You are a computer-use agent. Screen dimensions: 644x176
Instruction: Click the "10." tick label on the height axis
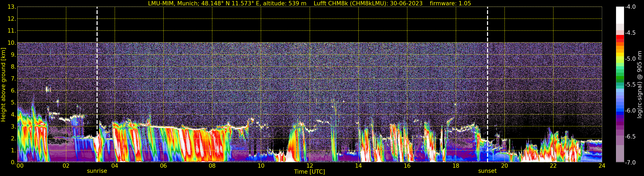pyautogui.click(x=12, y=43)
